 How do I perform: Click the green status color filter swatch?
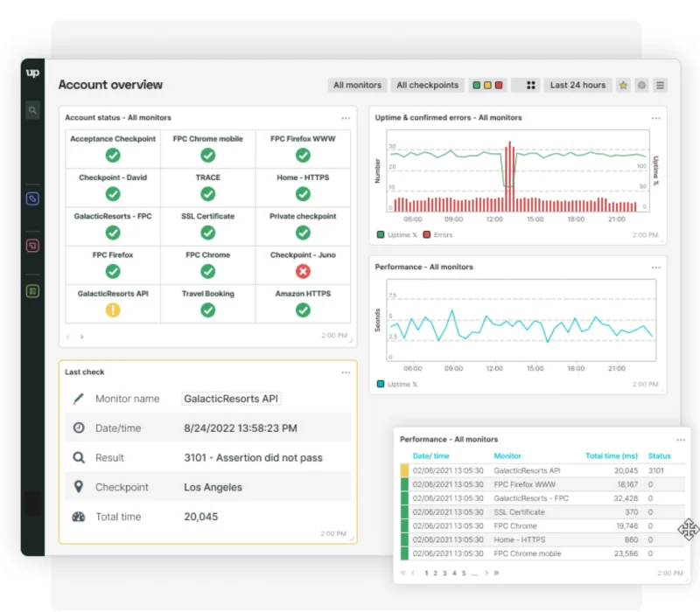coord(475,85)
